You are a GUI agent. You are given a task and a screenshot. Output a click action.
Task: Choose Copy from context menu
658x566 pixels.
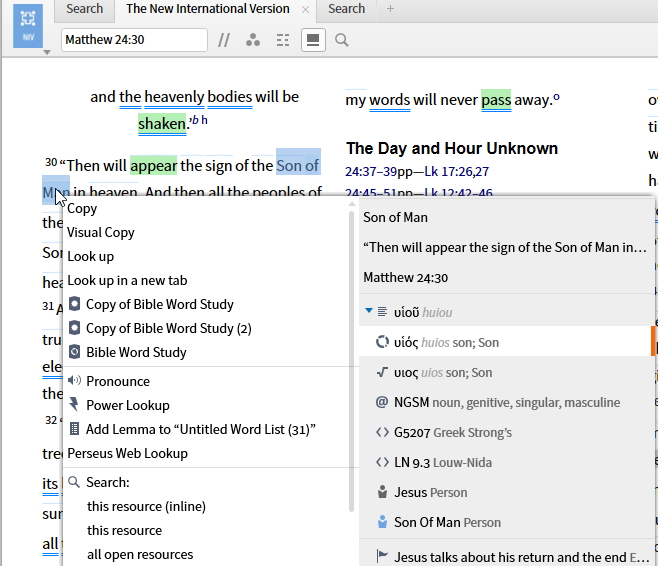(82, 209)
